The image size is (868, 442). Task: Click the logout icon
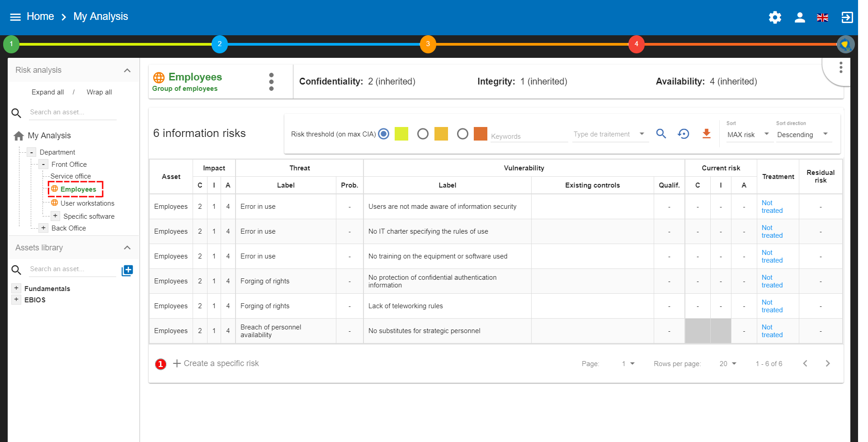coord(847,17)
